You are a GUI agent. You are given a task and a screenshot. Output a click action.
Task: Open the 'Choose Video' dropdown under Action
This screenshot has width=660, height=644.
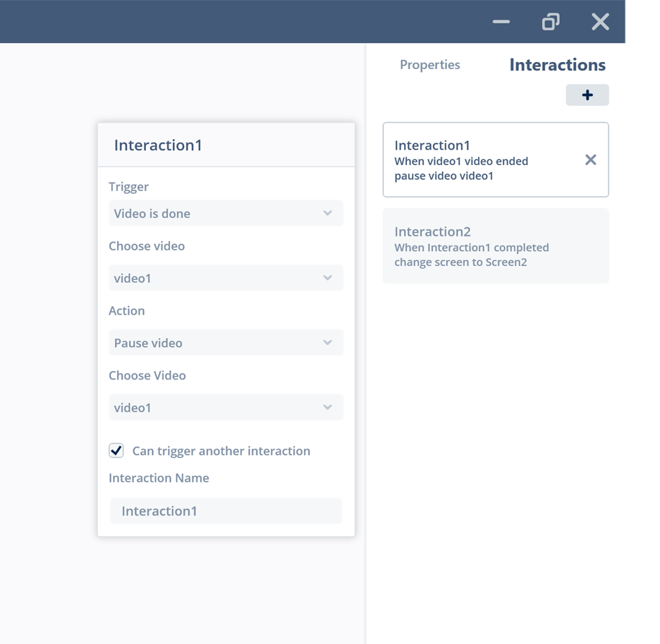point(226,407)
